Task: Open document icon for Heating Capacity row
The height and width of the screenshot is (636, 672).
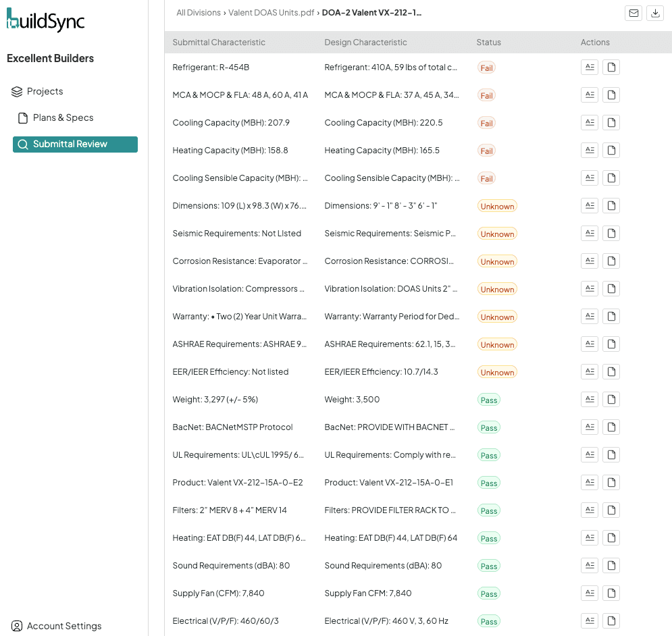Action: 611,150
